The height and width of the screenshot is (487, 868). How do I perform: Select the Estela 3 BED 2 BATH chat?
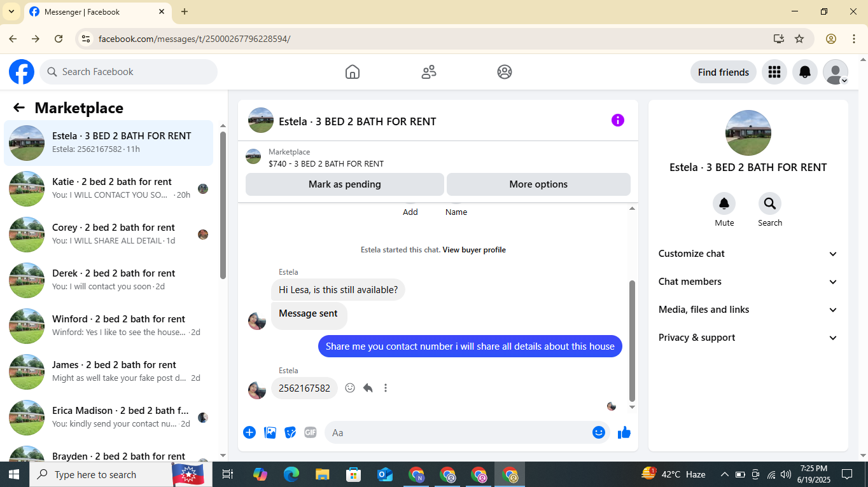[x=108, y=143]
